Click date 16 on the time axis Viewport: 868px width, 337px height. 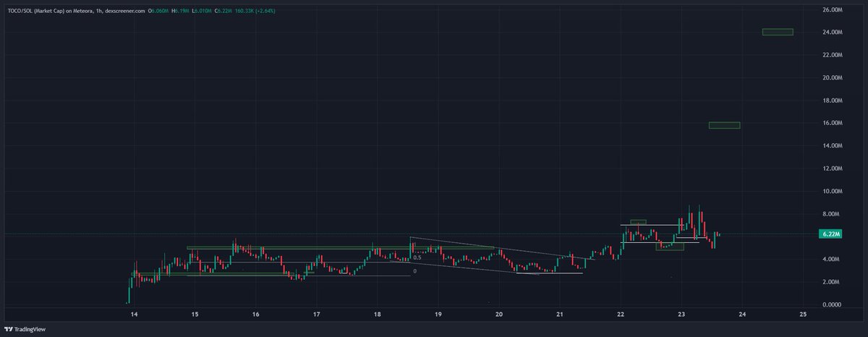click(256, 315)
